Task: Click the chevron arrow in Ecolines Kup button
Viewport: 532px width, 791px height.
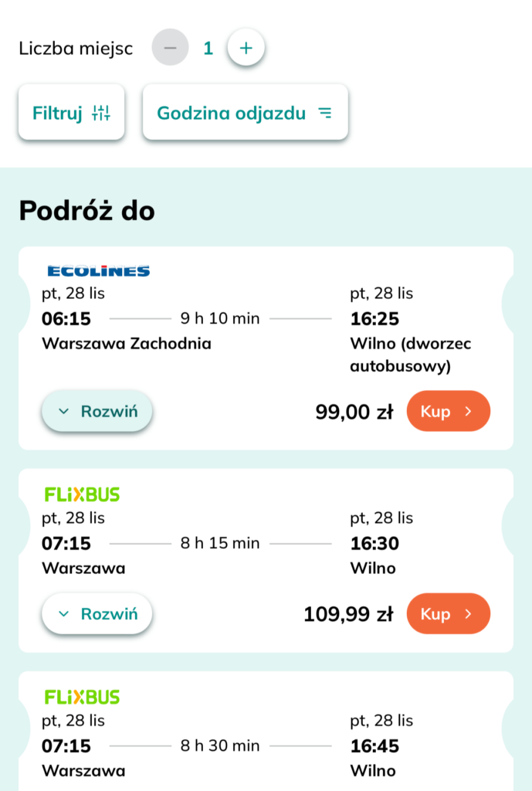Action: (x=468, y=411)
